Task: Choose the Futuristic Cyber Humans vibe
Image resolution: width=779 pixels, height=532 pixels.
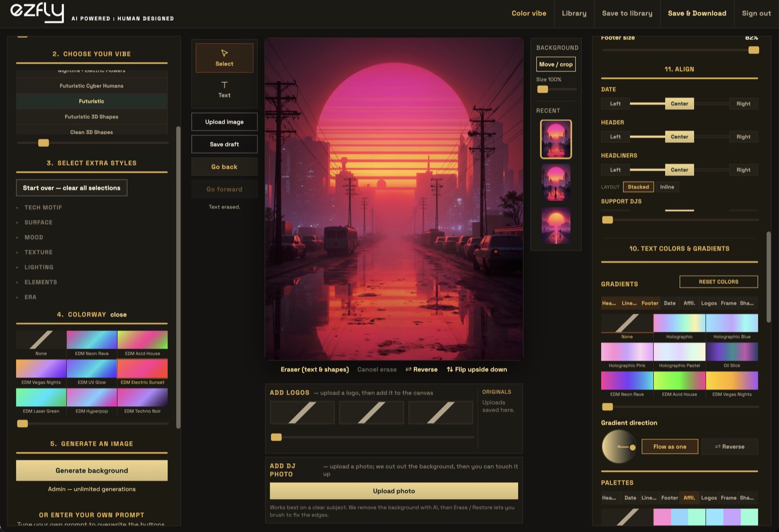Action: click(92, 86)
